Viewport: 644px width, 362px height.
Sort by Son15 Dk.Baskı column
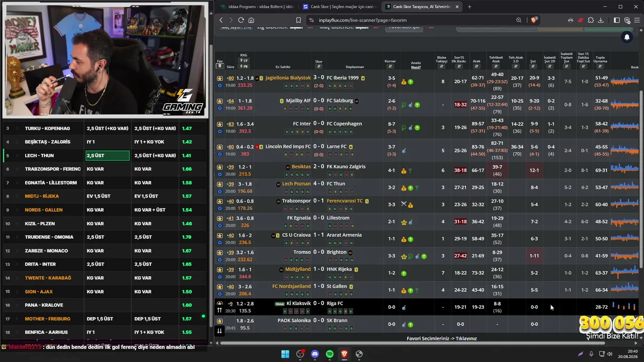click(x=459, y=66)
